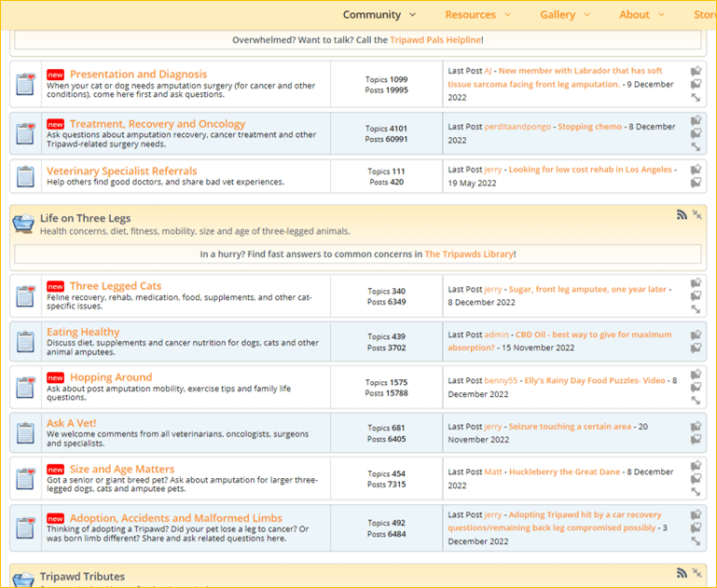The height and width of the screenshot is (588, 717).
Task: Click RSS icon in Tripawd Tributes header
Action: [682, 574]
